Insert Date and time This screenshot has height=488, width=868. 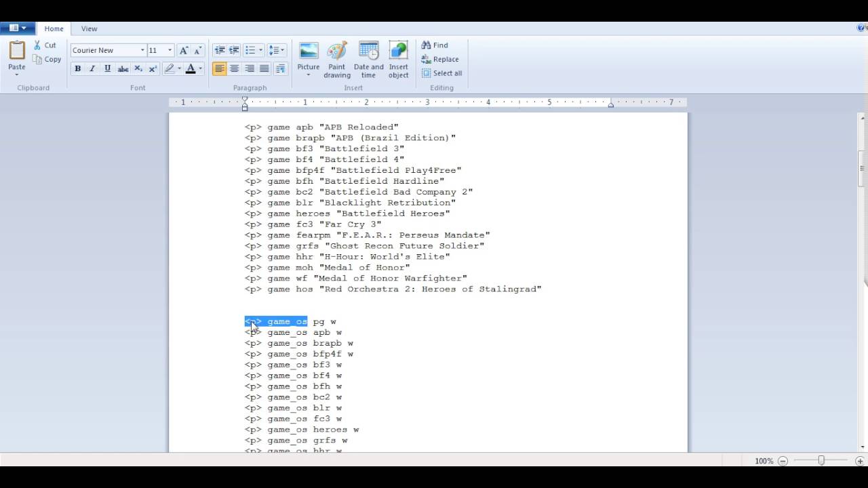pyautogui.click(x=368, y=60)
